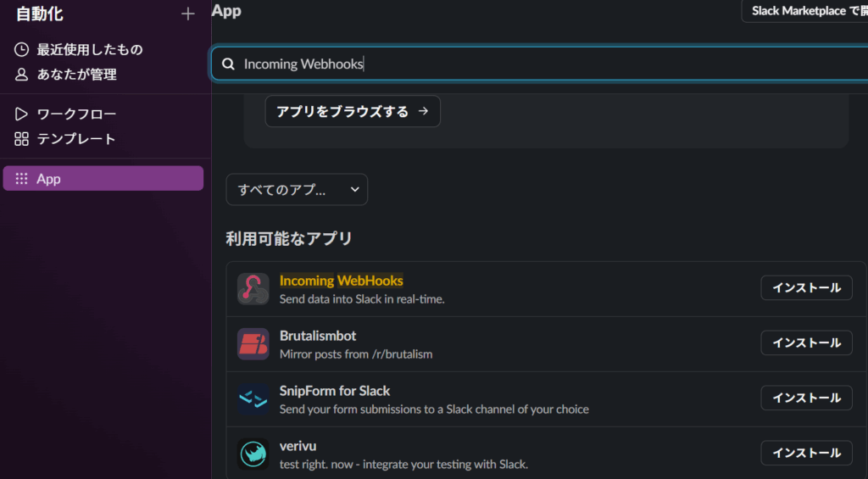
Task: Open the Incoming WebHooks app title
Action: click(x=341, y=281)
